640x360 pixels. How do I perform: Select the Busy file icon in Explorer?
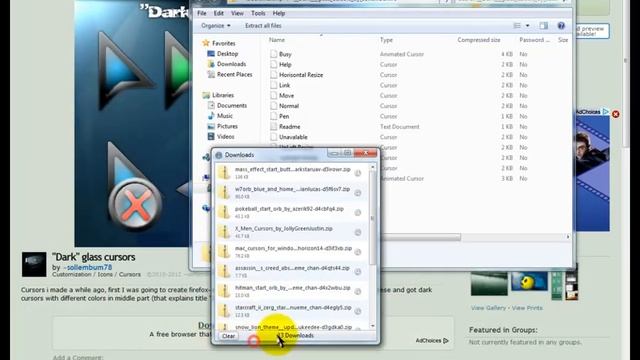[x=273, y=54]
